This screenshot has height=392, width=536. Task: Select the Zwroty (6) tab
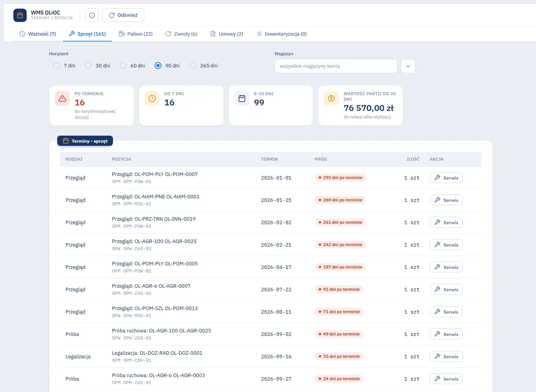coord(182,34)
